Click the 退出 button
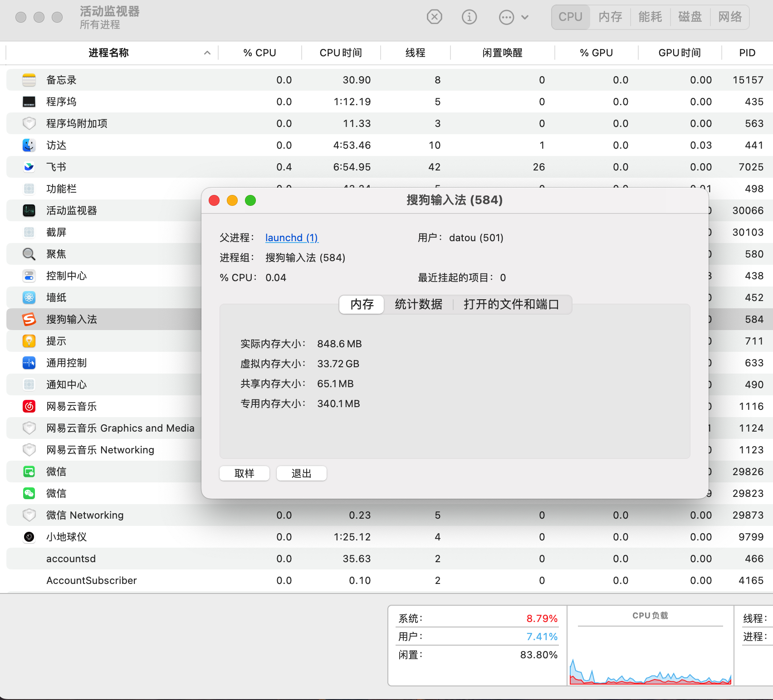Screen dimensions: 773x700 pos(302,473)
